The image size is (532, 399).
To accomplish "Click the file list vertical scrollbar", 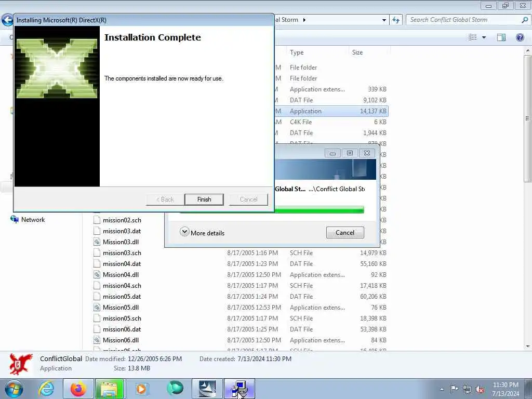I will click(527, 119).
